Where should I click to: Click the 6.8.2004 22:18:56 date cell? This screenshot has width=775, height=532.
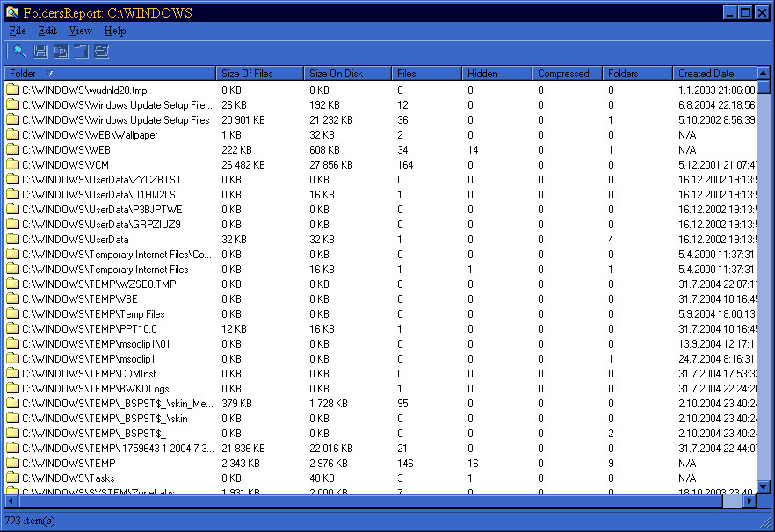[x=717, y=105]
